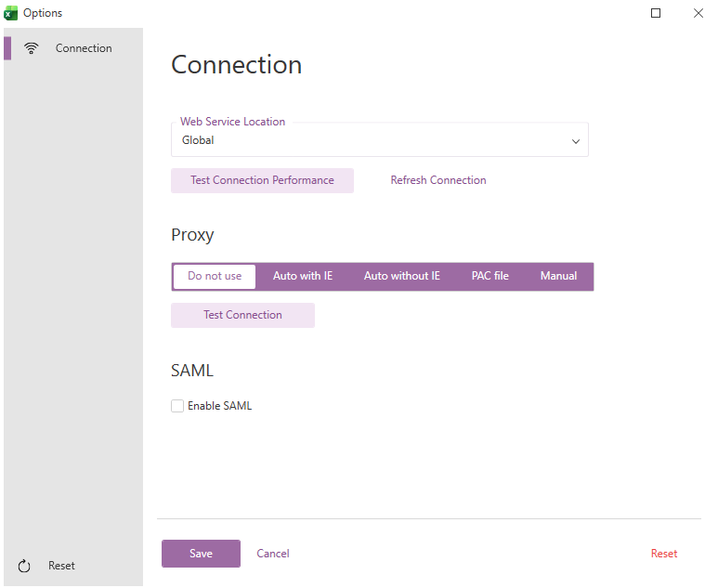
Task: Maximize the Options window
Action: [656, 13]
